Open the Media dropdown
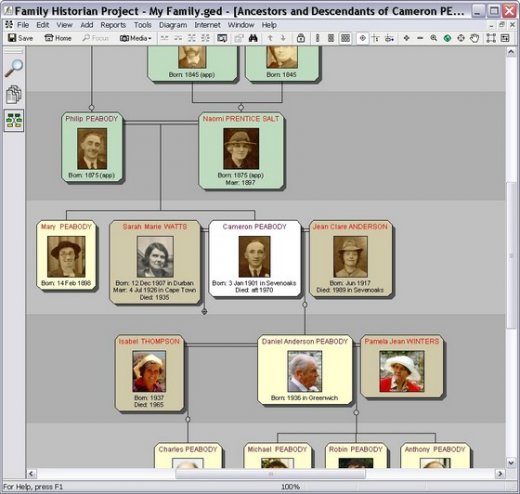 136,38
